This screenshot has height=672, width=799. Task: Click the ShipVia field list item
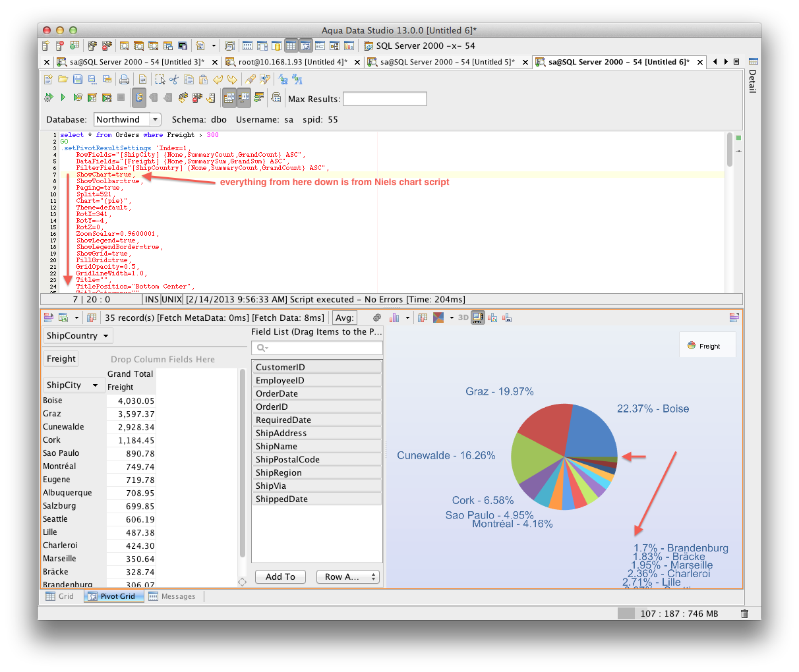pyautogui.click(x=316, y=486)
